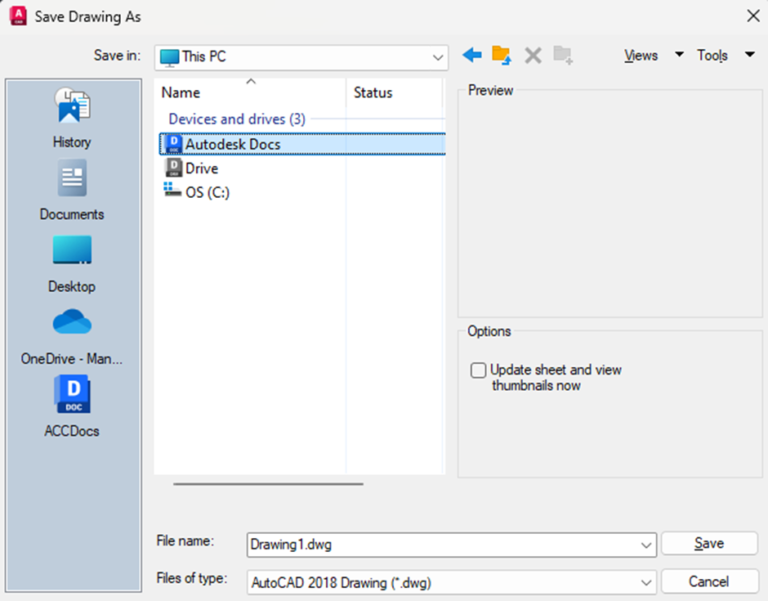
Task: Open ACCDocs location in sidebar
Action: click(72, 407)
